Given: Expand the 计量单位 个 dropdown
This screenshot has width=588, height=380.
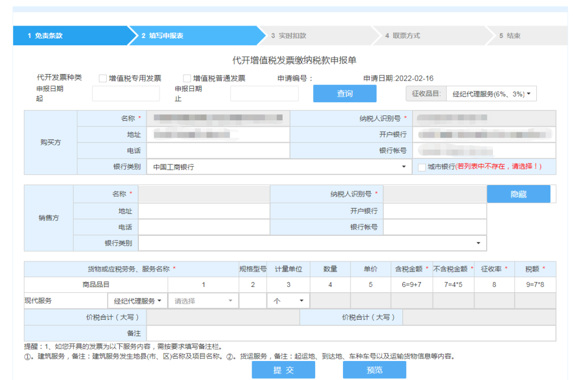Looking at the screenshot, I should [289, 301].
